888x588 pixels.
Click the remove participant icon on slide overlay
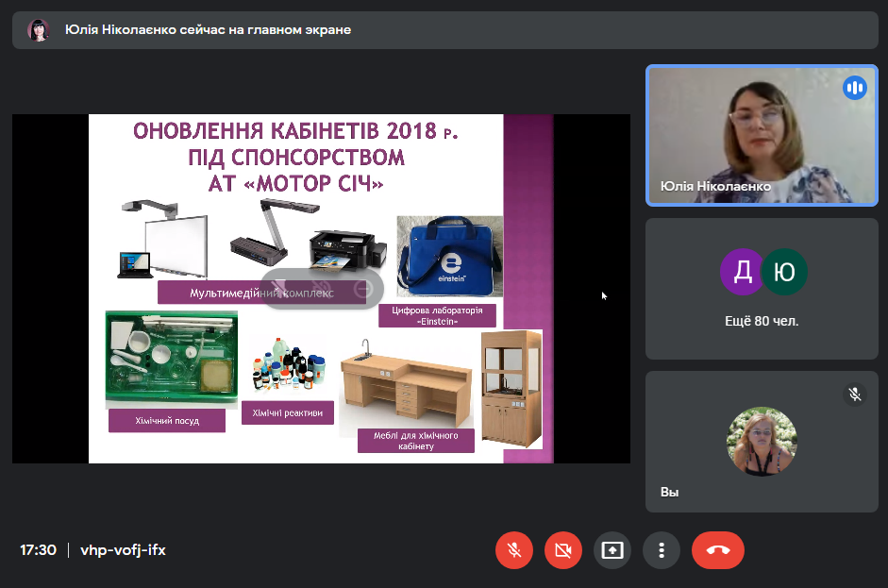click(x=362, y=289)
